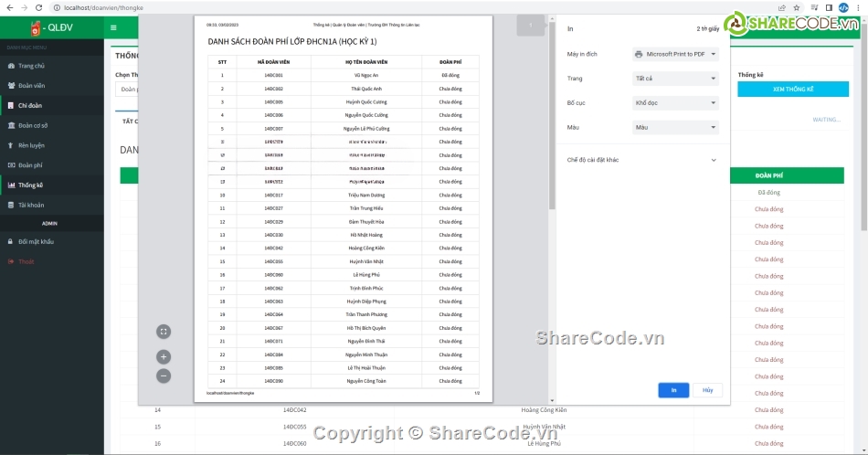The height and width of the screenshot is (455, 868).
Task: Open Thống kê in sidebar
Action: [x=51, y=185]
